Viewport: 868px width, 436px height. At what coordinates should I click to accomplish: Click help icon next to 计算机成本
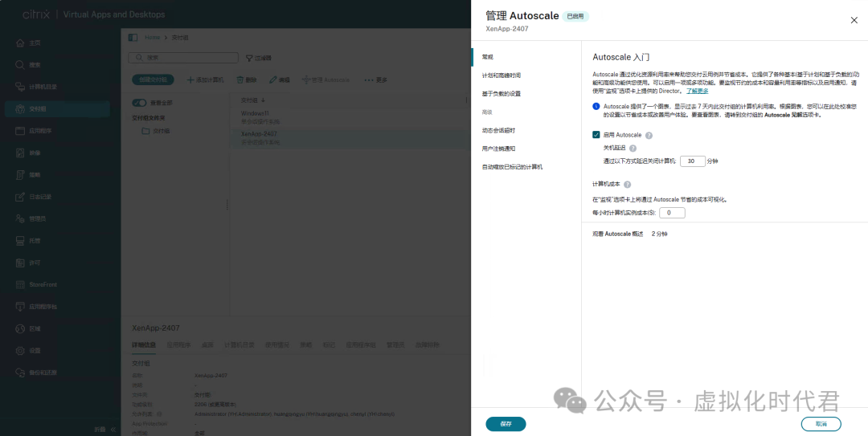(x=627, y=185)
